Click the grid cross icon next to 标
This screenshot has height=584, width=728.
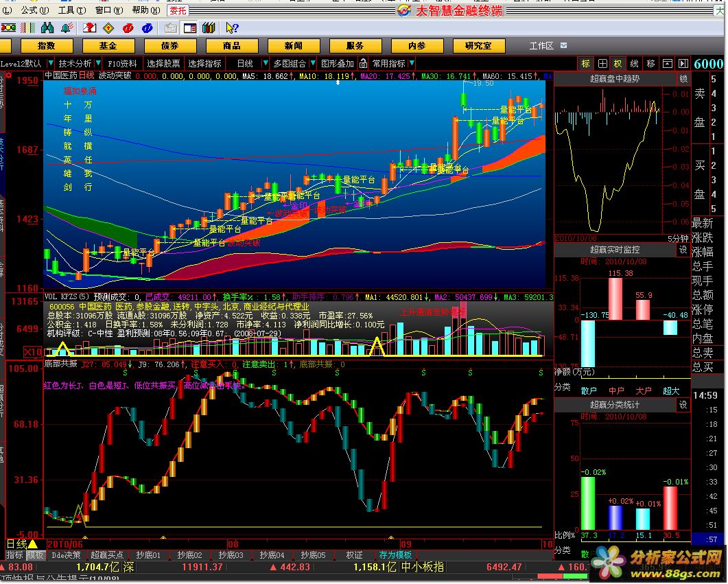click(x=602, y=64)
